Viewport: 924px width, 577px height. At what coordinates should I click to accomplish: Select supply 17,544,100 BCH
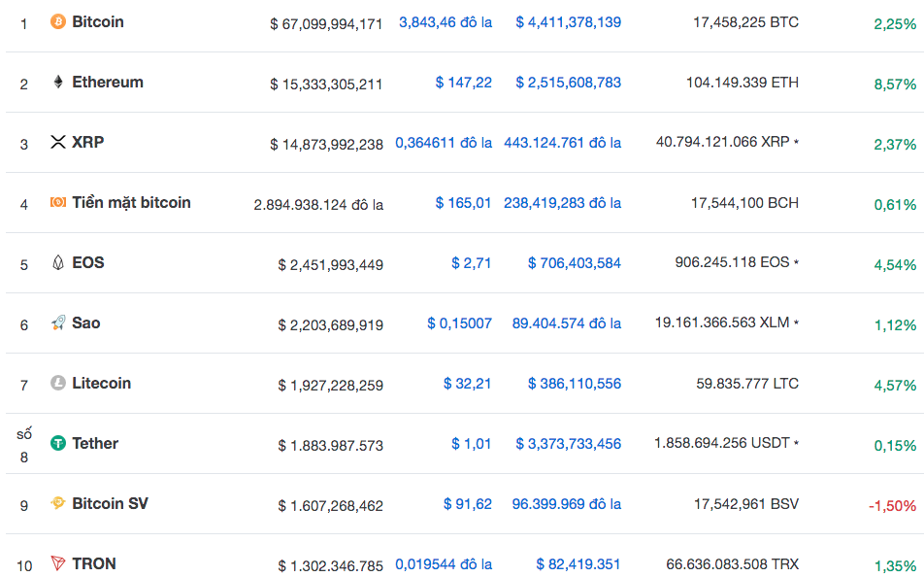tap(744, 203)
